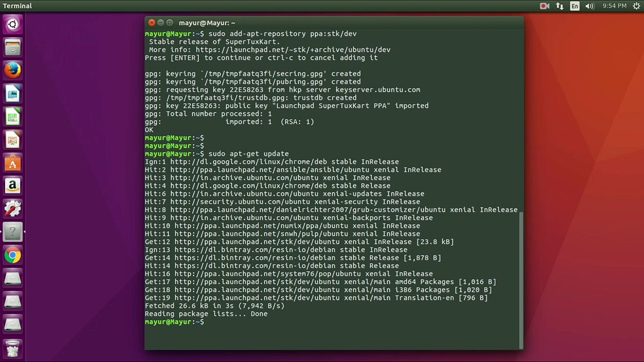
Task: Open the En keyboard layout indicator
Action: click(x=575, y=6)
